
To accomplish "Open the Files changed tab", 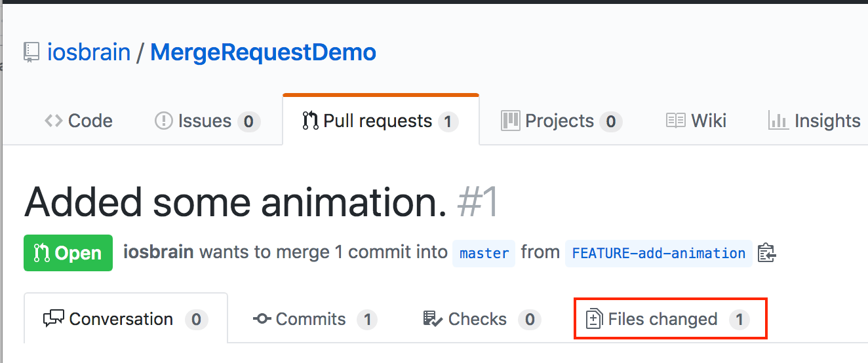I will coord(662,320).
